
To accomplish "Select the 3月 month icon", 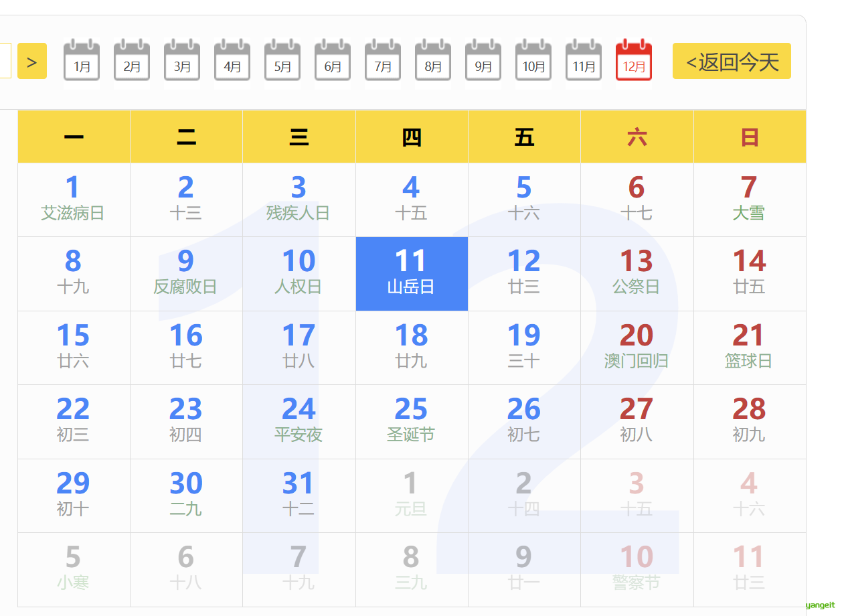I will click(182, 62).
